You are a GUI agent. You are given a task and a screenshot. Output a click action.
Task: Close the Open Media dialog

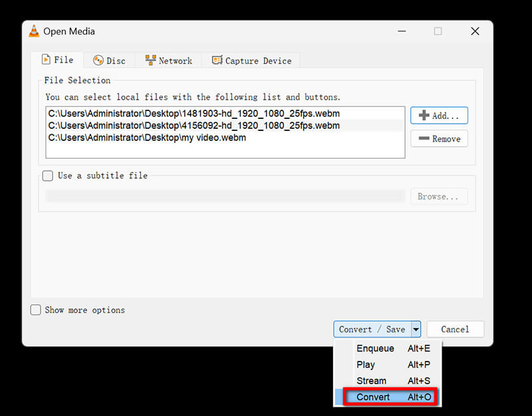click(475, 31)
